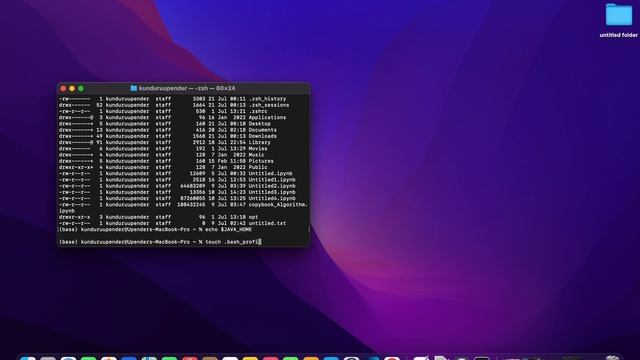Click the Downloads directory name
This screenshot has height=360, width=640.
pyautogui.click(x=262, y=136)
